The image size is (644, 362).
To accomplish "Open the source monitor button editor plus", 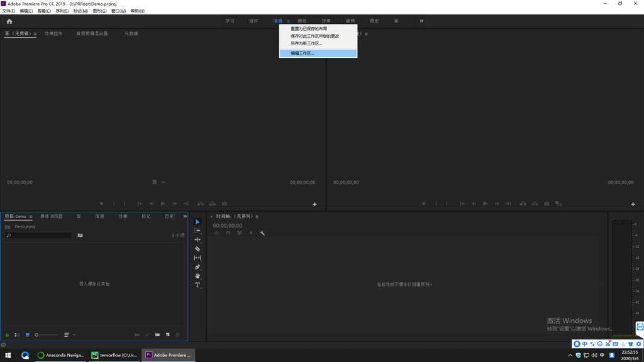I will pos(315,204).
